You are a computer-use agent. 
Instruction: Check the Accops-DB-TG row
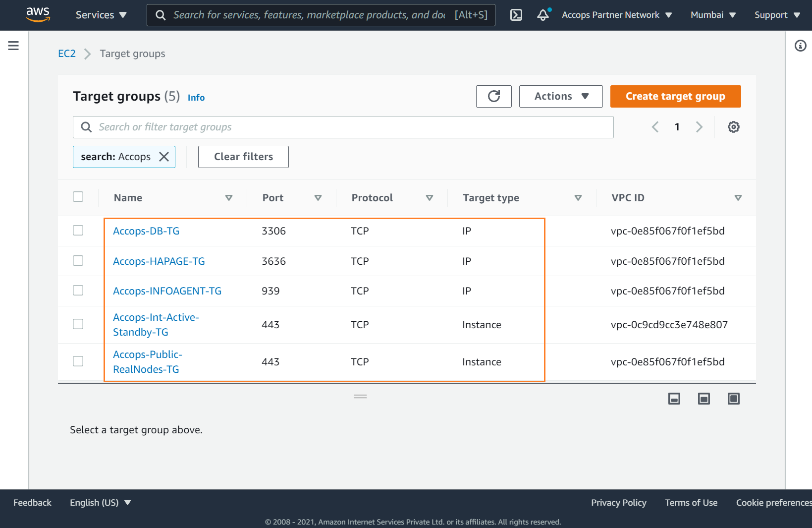pos(78,231)
